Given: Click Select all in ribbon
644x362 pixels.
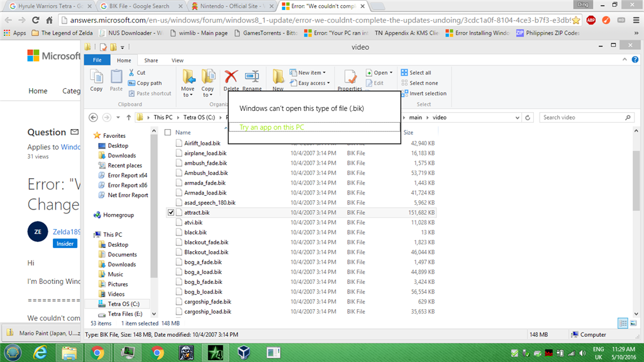Looking at the screenshot, I should pos(416,72).
